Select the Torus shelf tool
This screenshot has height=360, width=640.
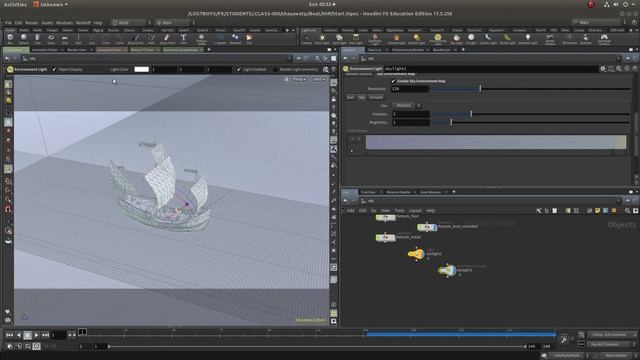pyautogui.click(x=51, y=39)
